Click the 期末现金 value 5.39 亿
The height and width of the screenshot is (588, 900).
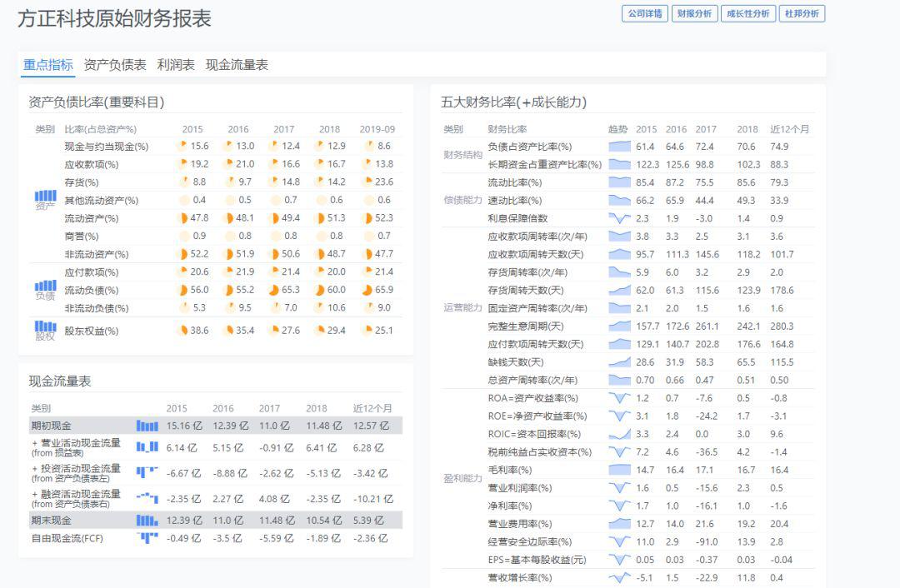(x=368, y=521)
